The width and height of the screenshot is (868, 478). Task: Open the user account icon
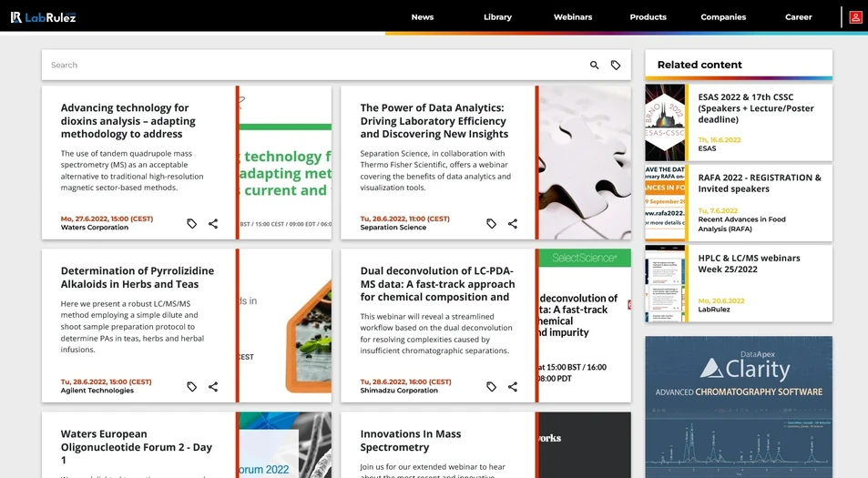855,17
